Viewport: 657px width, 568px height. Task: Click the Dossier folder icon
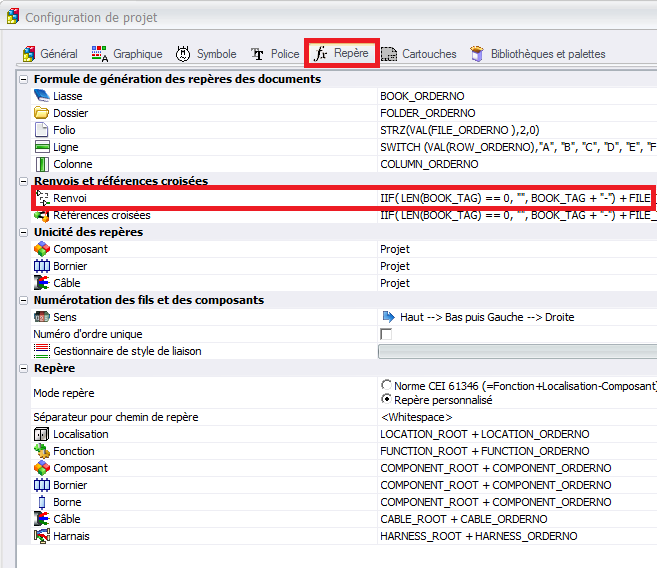click(41, 113)
